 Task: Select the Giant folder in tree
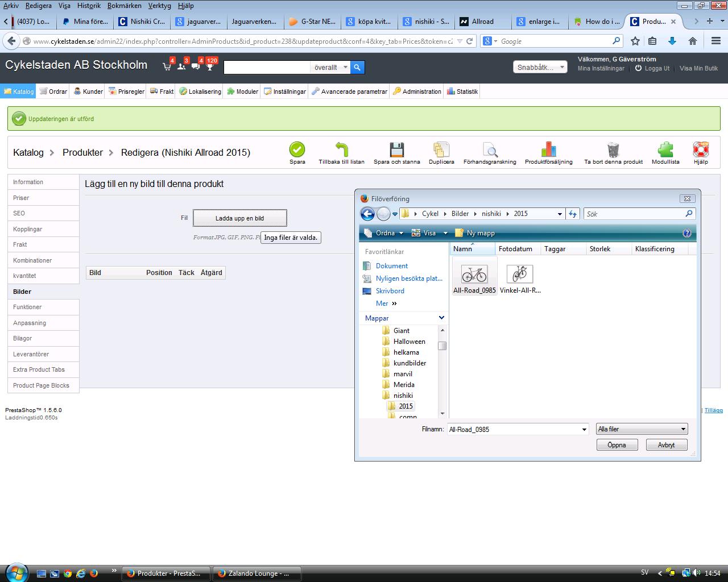pos(402,331)
